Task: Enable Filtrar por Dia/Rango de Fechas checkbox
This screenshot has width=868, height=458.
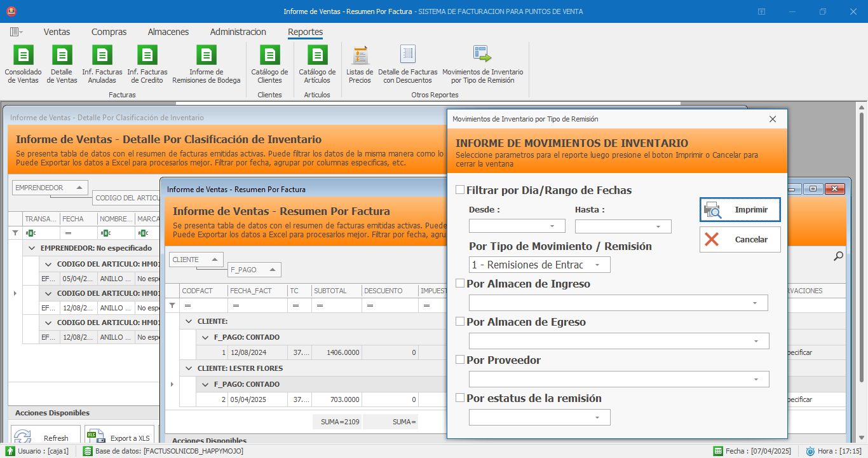Action: tap(460, 190)
